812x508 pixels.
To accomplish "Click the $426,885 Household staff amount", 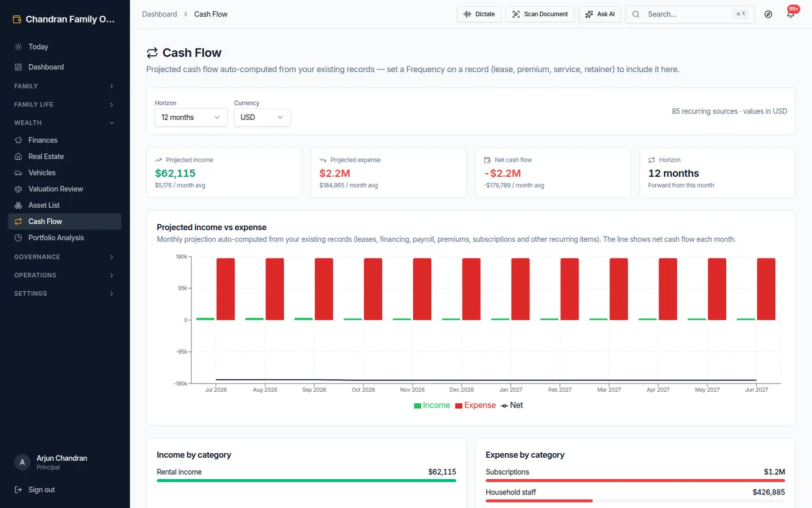I will (x=769, y=492).
